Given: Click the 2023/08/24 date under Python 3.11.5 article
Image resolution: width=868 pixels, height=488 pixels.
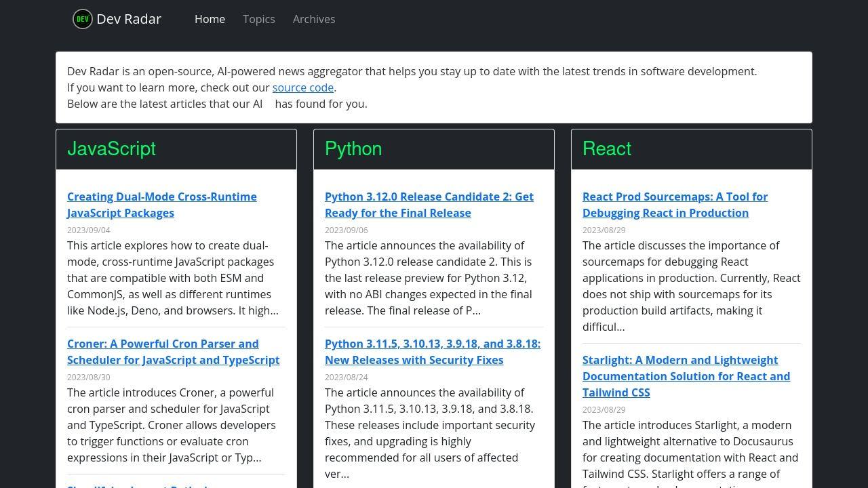Looking at the screenshot, I should tap(347, 378).
